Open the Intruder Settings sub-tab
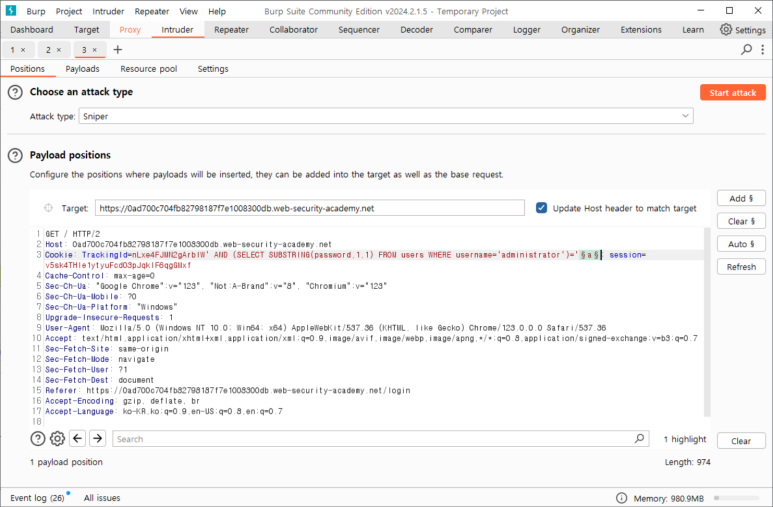773x507 pixels. [213, 69]
